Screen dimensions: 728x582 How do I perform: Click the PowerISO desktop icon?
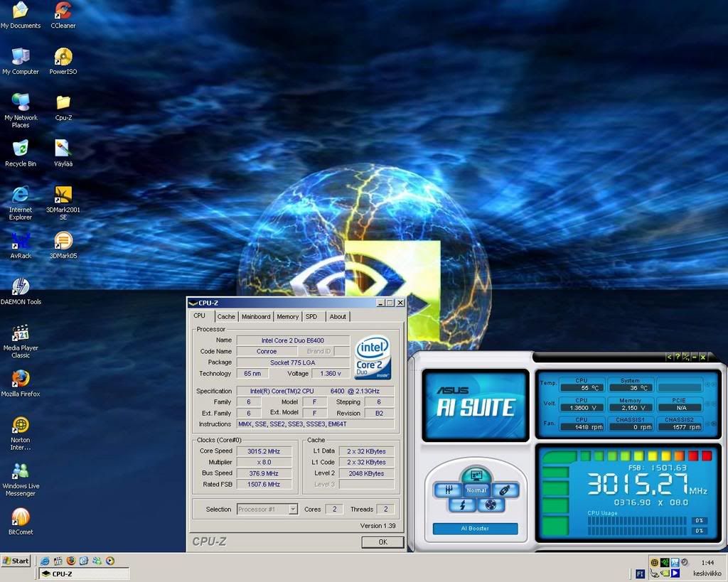[63, 57]
